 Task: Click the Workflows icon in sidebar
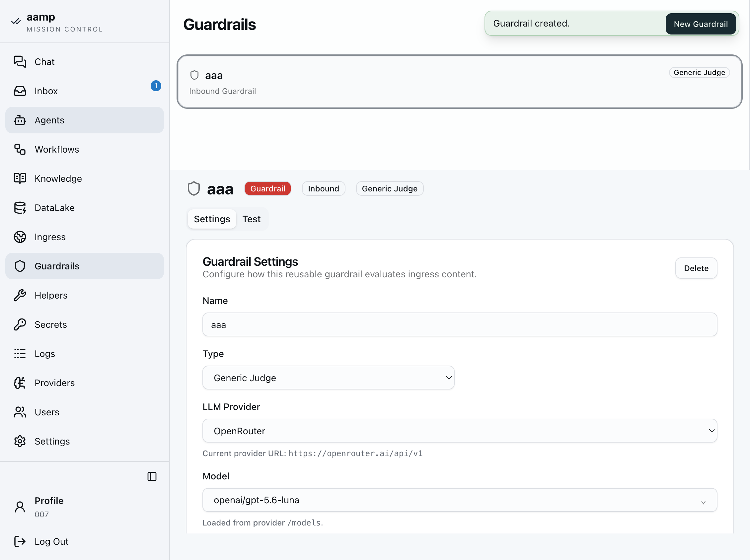pyautogui.click(x=20, y=149)
